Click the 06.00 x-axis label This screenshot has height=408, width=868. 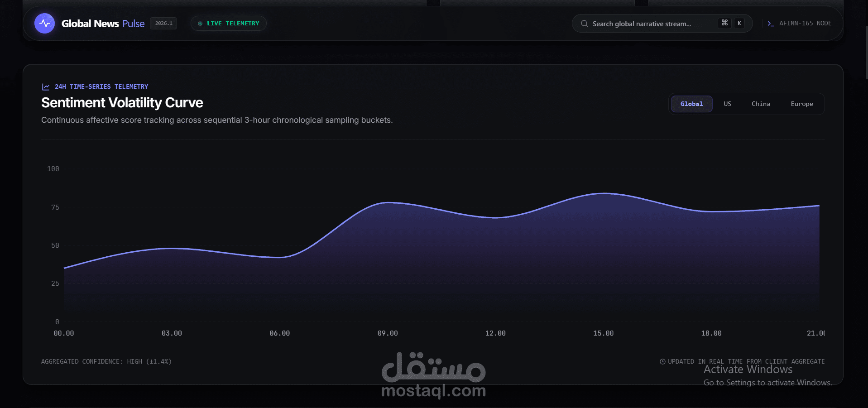click(x=279, y=333)
